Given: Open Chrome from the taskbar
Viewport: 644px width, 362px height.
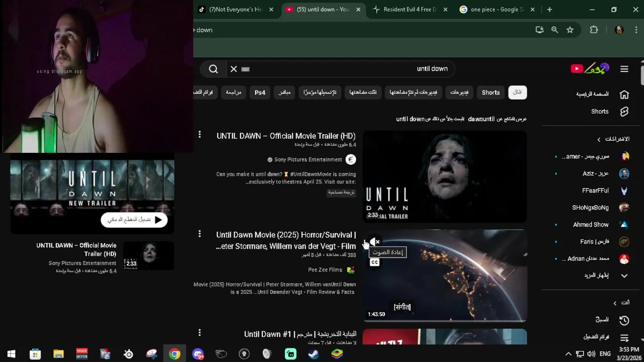Looking at the screenshot, I should click(175, 354).
